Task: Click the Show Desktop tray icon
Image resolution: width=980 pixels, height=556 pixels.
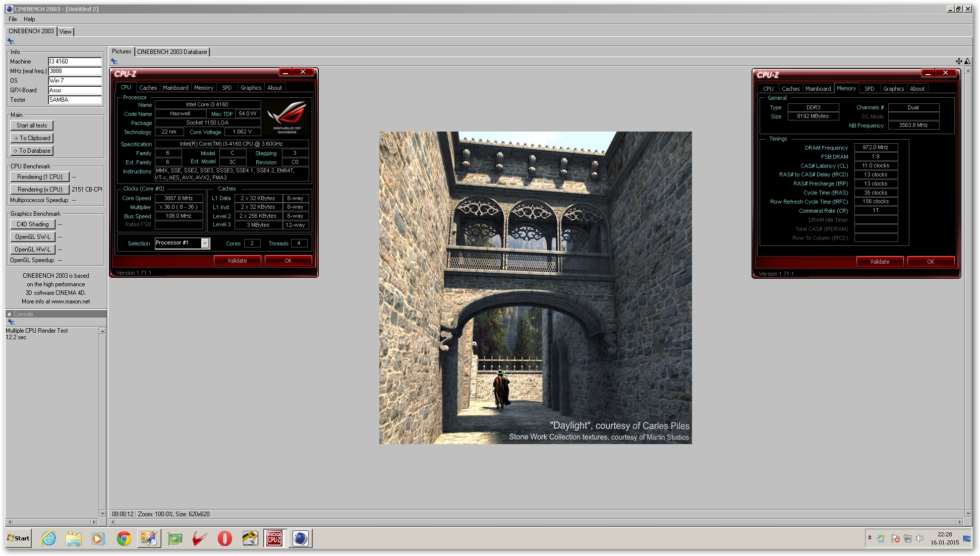Action: pyautogui.click(x=967, y=538)
